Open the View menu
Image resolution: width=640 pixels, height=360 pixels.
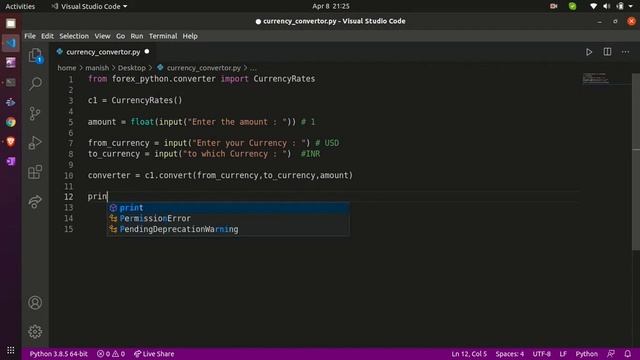pos(102,36)
